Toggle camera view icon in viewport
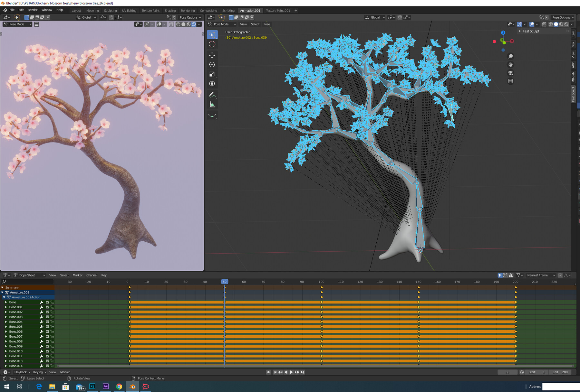This screenshot has width=580, height=392. [510, 73]
